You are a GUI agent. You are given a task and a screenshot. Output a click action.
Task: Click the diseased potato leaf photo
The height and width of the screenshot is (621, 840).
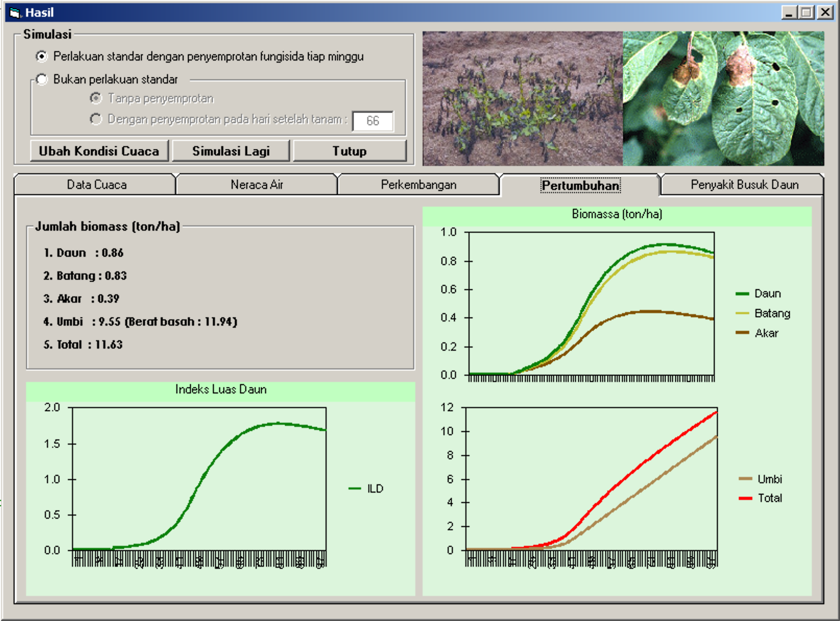click(723, 98)
